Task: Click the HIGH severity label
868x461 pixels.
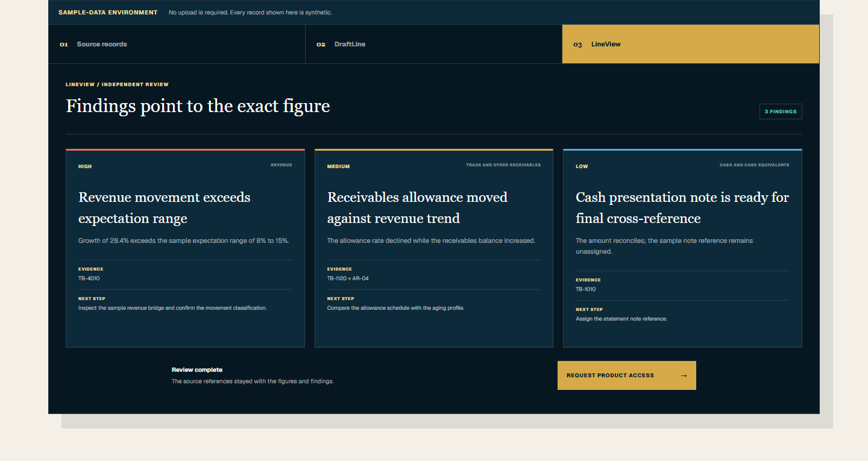Action: tap(85, 166)
